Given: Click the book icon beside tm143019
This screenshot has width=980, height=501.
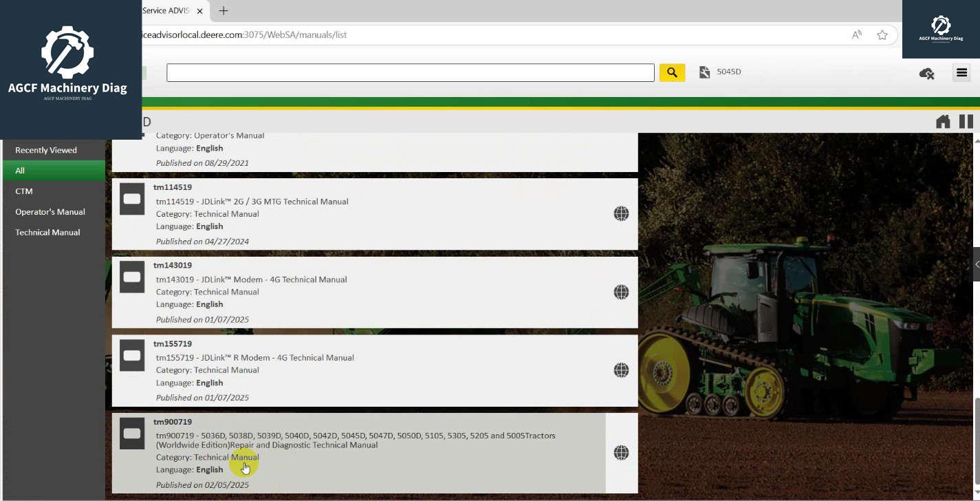Looking at the screenshot, I should (x=131, y=277).
